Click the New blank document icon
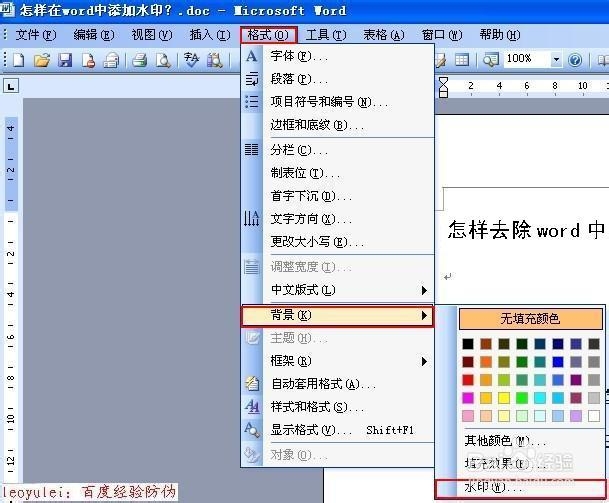 (x=19, y=60)
